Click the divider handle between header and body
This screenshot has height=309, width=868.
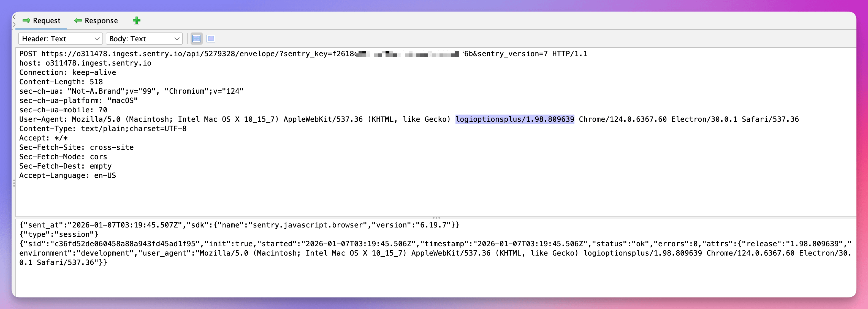[436, 218]
